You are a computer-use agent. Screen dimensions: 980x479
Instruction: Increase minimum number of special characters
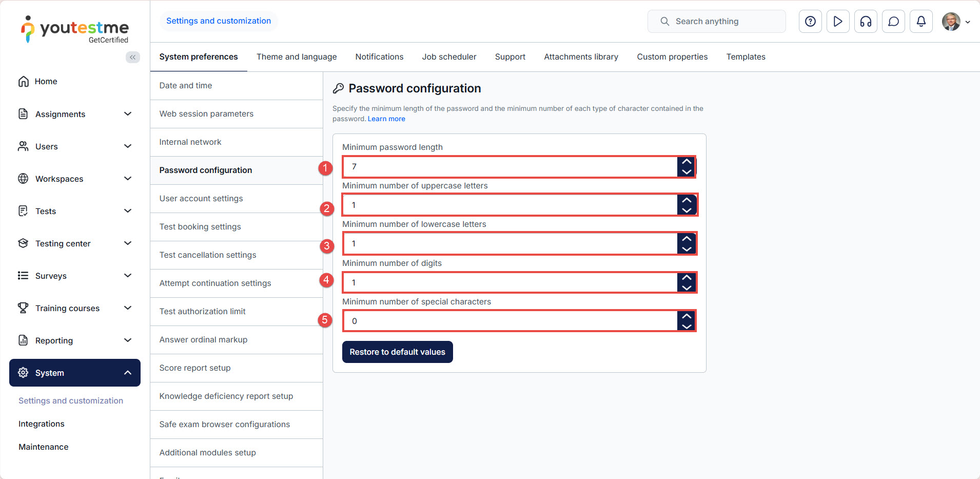click(687, 316)
